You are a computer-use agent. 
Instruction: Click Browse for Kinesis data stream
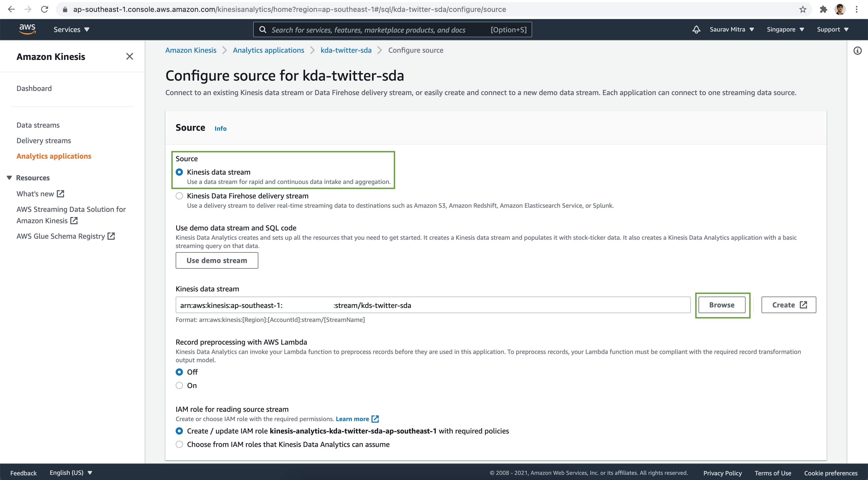tap(722, 305)
